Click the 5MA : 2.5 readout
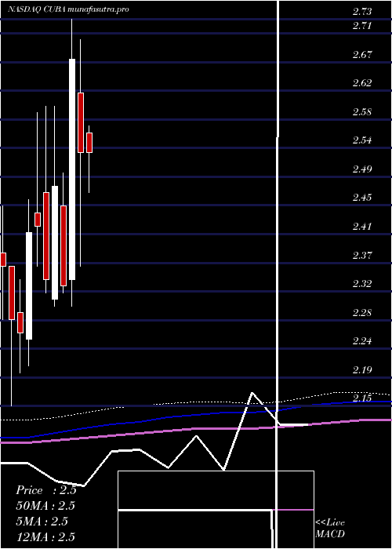Image resolution: width=392 pixels, height=549 pixels. [42, 522]
